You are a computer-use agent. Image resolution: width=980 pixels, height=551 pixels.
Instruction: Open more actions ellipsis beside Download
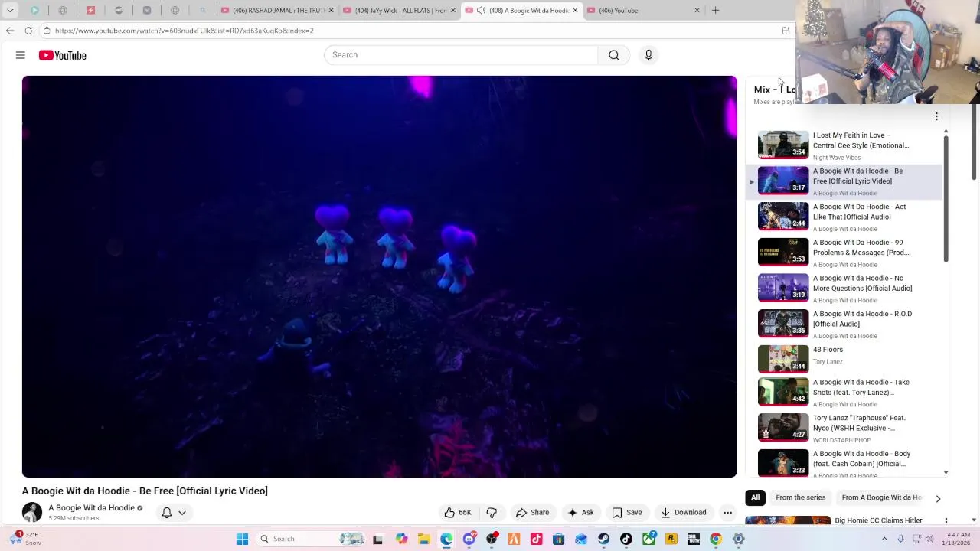(x=727, y=513)
